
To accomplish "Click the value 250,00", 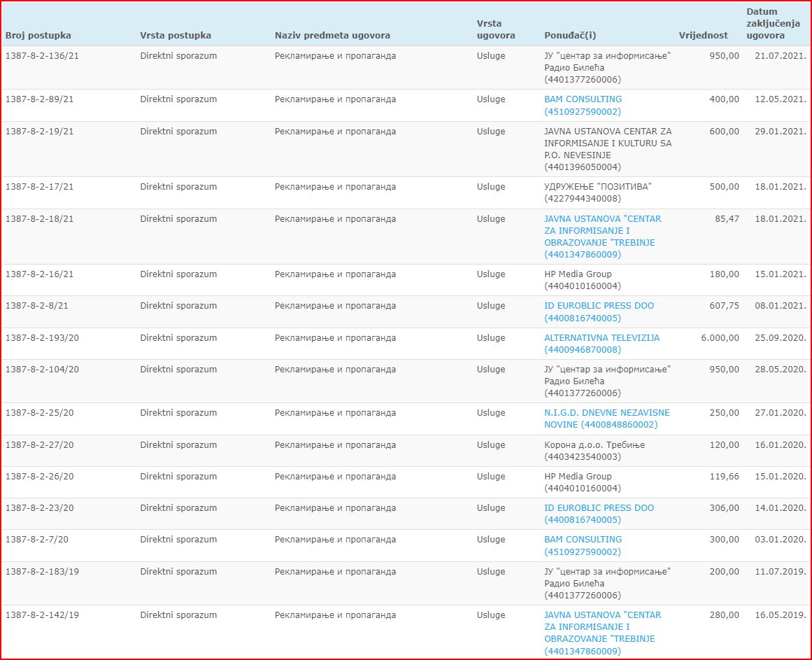I will point(724,414).
